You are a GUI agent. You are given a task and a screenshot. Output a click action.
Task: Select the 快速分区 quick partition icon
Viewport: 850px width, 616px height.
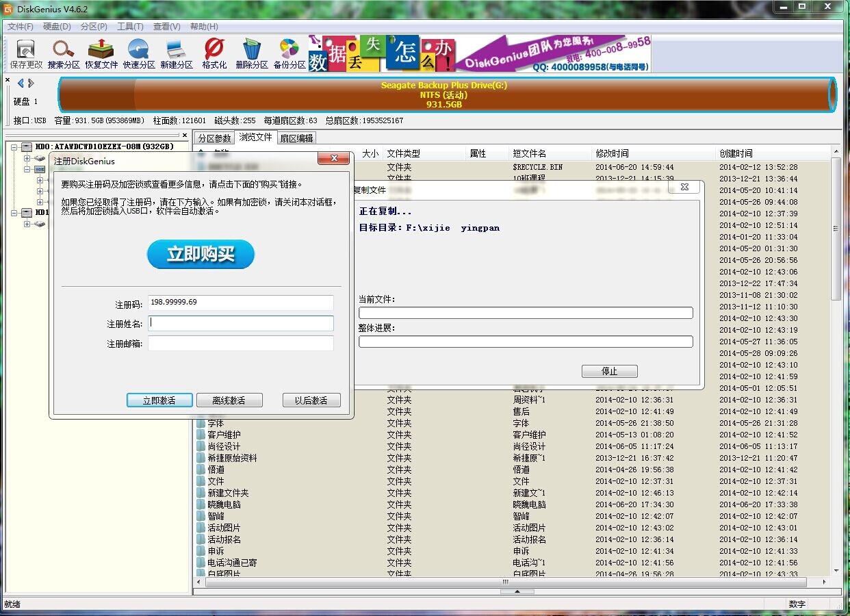139,53
